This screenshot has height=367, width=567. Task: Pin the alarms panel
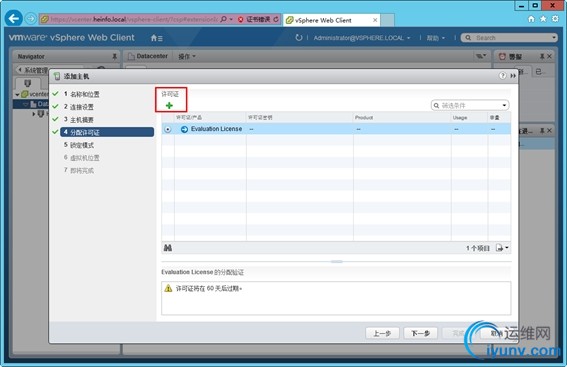[542, 56]
